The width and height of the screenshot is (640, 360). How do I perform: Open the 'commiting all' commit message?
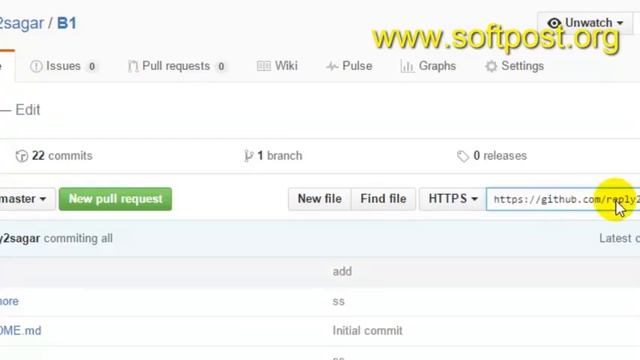coord(78,238)
